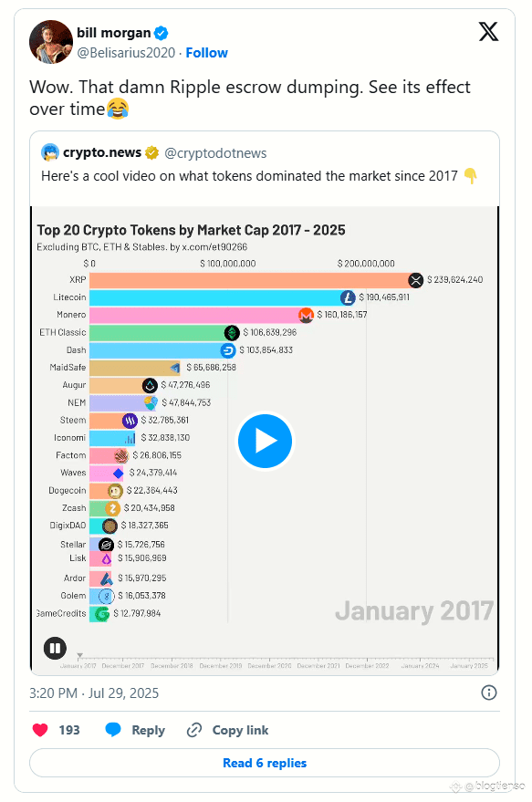Click the Litecoin logo on the cyan bar
Screen dimensions: 532x802
tap(348, 297)
